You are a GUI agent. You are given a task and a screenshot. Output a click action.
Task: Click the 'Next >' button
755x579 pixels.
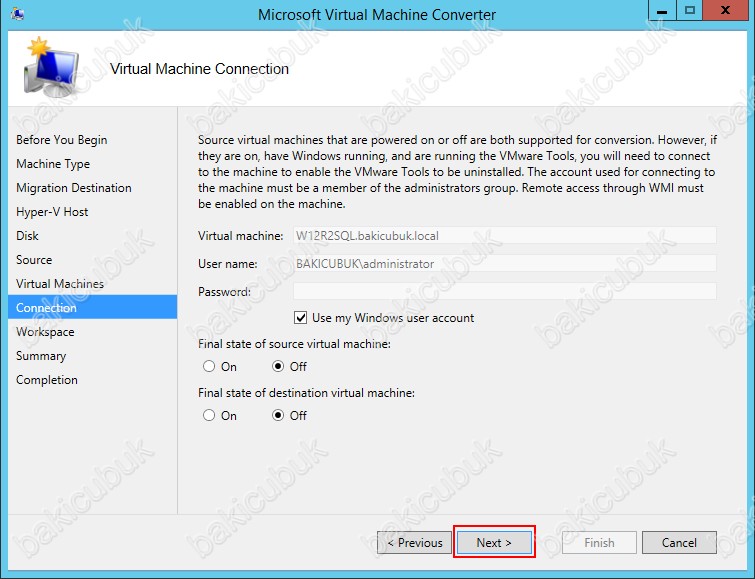[494, 543]
